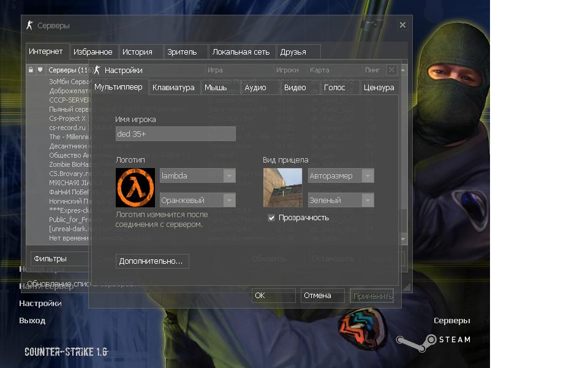Open the Цензура tab
Image resolution: width=588 pixels, height=368 pixels.
coord(379,88)
